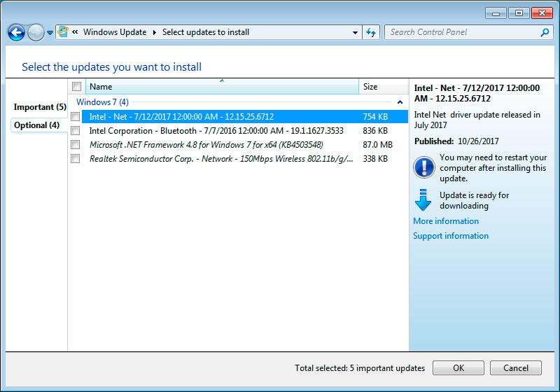Toggle the select-all checkbox in the header
560x392 pixels.
[x=76, y=86]
